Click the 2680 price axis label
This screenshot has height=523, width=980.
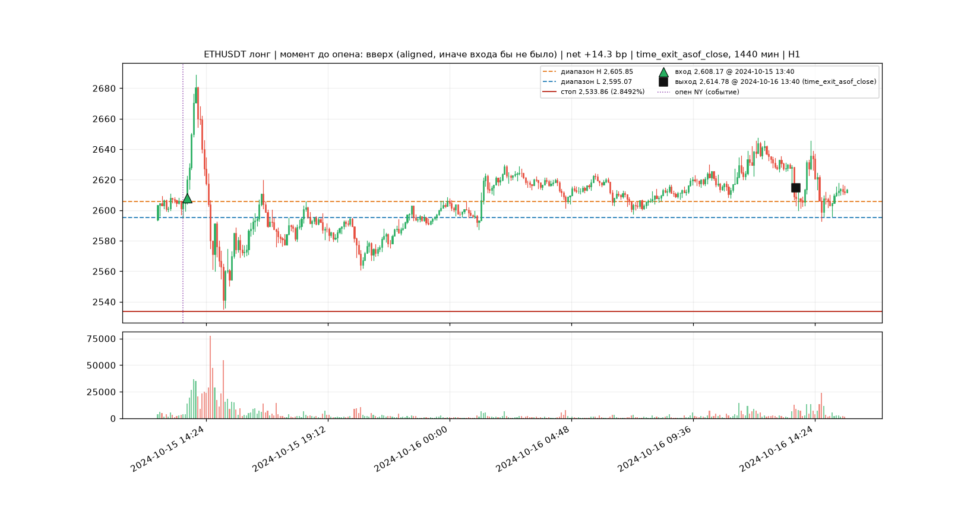coord(104,89)
